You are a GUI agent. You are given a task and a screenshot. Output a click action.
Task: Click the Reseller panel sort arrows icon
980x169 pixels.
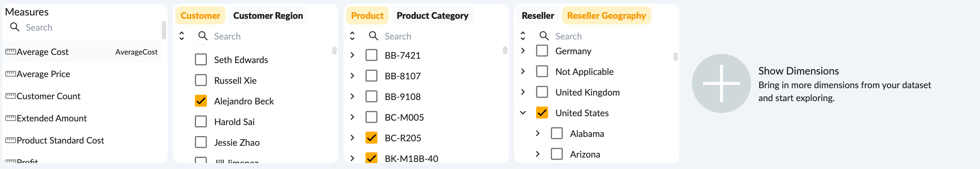tap(522, 36)
